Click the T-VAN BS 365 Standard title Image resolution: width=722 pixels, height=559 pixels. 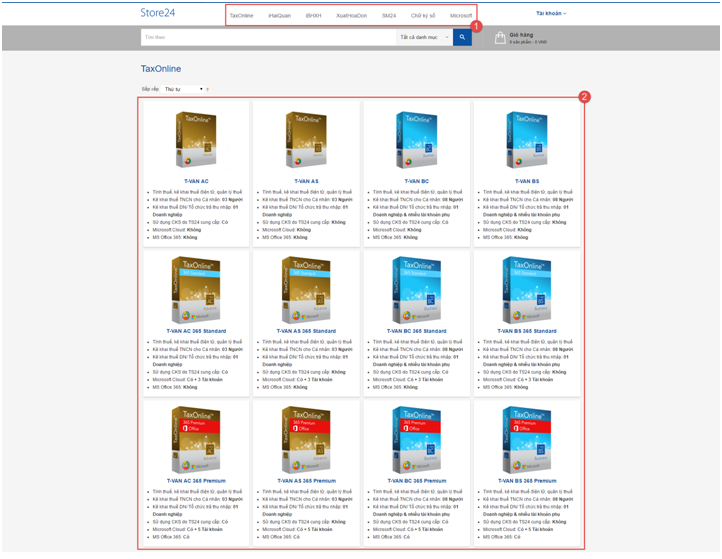coord(527,331)
